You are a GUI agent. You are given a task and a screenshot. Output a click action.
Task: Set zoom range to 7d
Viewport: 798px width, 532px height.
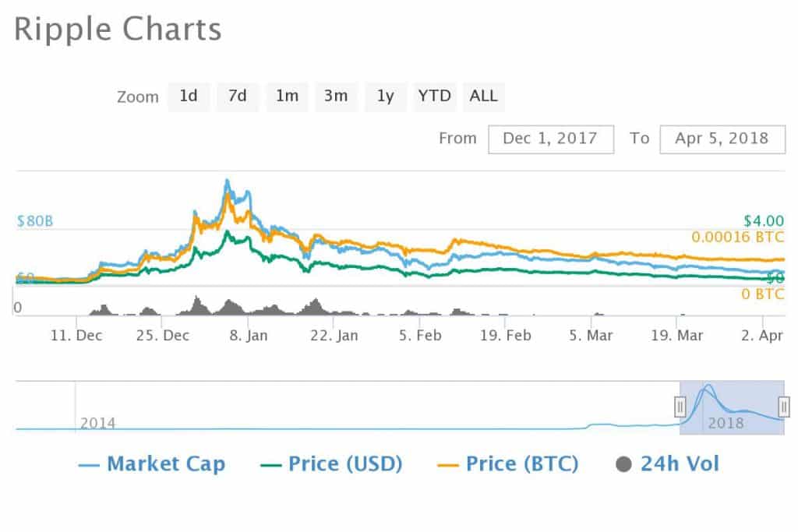click(238, 97)
